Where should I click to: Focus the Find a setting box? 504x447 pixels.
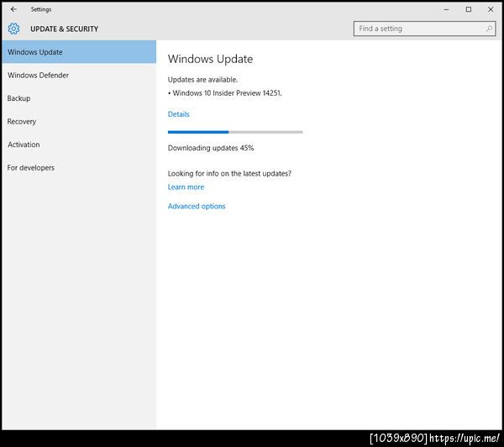click(424, 29)
